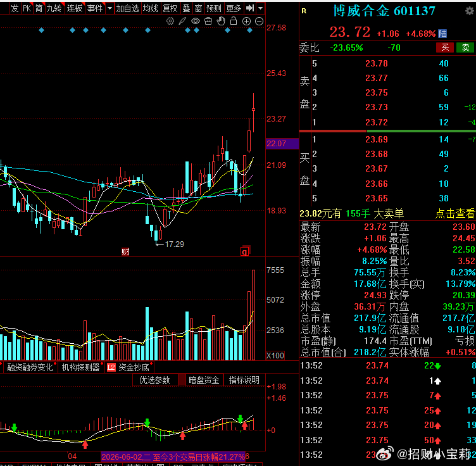Select the hand pan tool
Viewport: 476px width, 466px height.
[221, 21]
